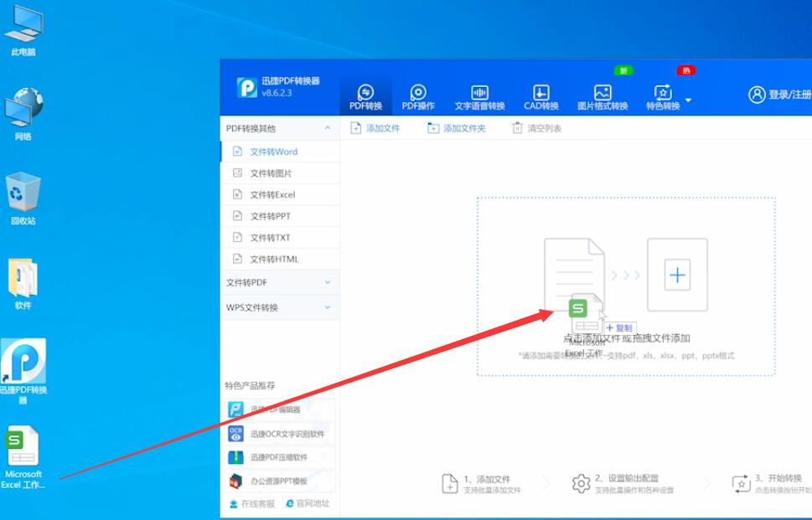The image size is (812, 520).
Task: Click the supported formats note under the drop area
Action: tap(626, 356)
